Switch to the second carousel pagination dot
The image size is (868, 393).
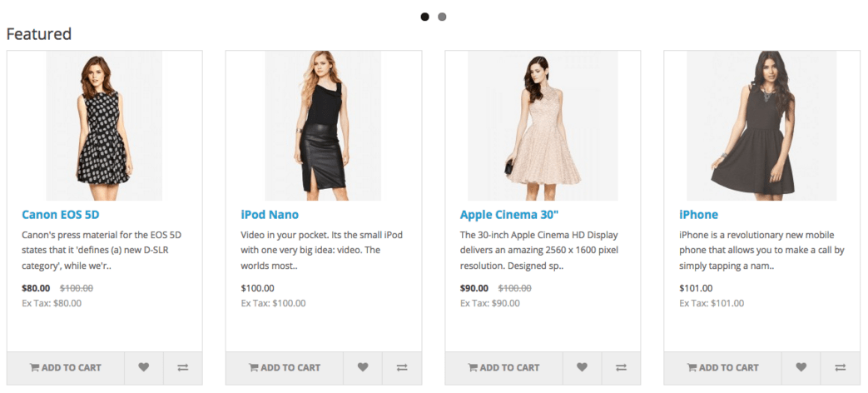click(442, 17)
